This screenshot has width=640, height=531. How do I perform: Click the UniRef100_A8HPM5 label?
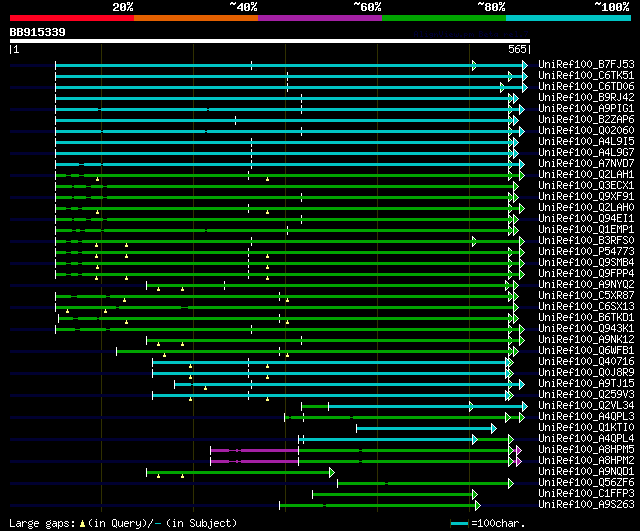(586, 450)
